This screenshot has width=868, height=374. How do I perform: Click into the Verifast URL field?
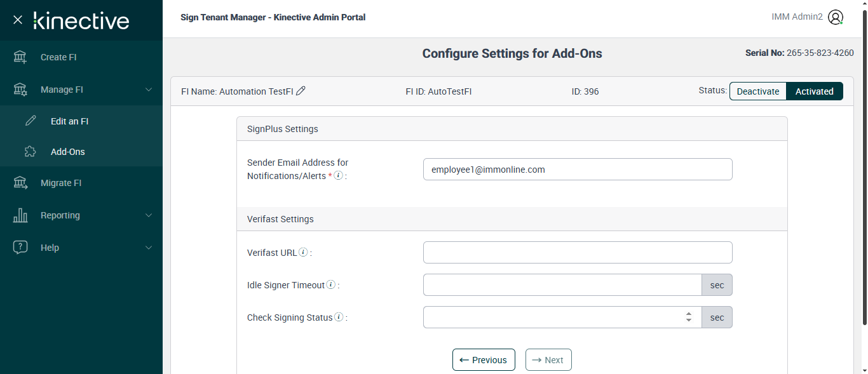pos(577,252)
